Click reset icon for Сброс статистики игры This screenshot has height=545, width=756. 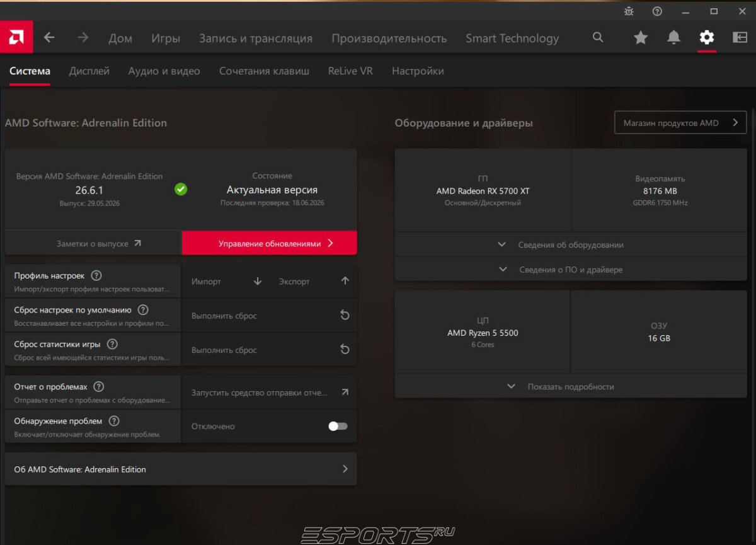click(x=345, y=350)
